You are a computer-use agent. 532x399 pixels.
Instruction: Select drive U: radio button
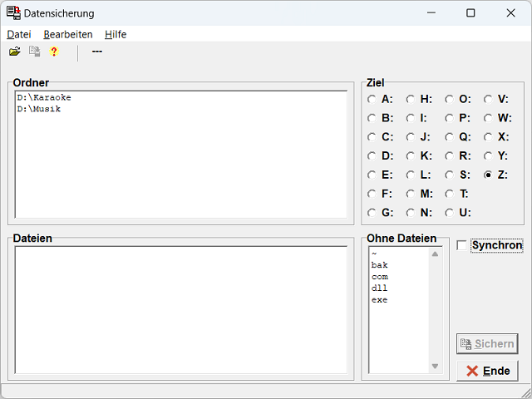(449, 212)
